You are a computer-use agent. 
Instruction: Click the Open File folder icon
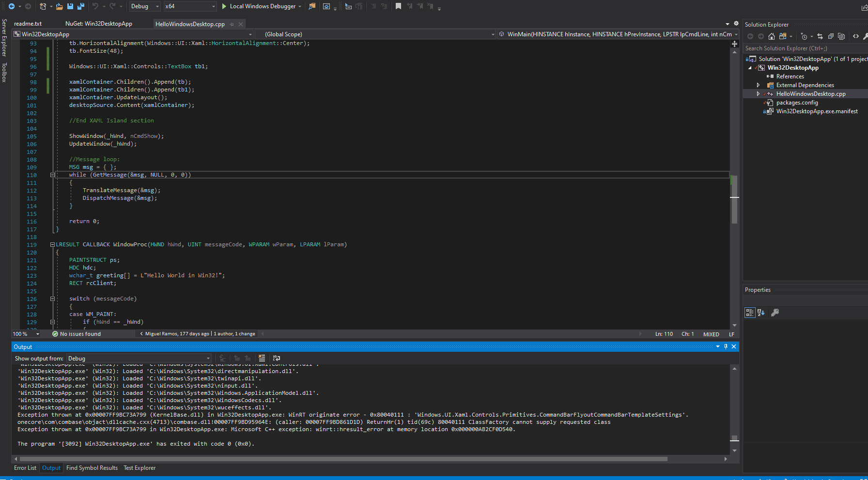tap(59, 6)
